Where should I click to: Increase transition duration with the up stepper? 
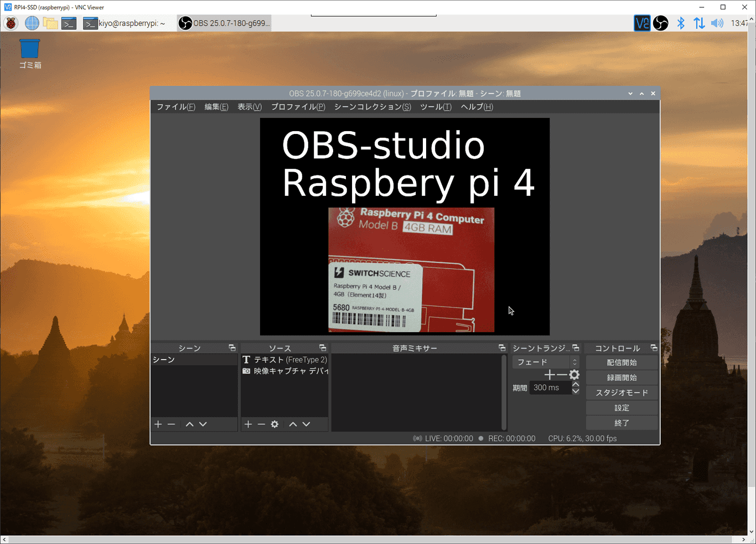click(576, 384)
